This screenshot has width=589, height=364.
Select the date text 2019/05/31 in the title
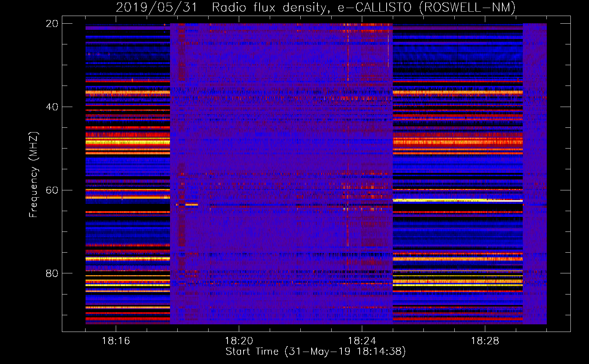[157, 7]
